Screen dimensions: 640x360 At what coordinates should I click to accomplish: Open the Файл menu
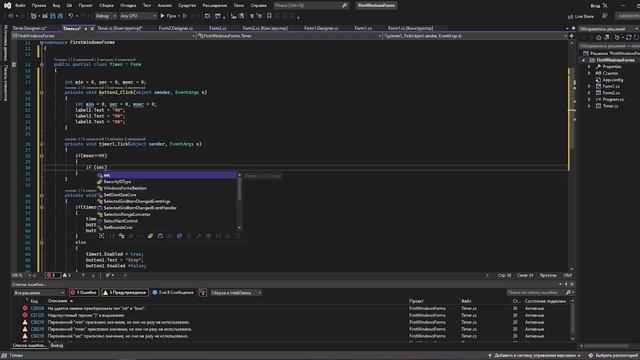click(x=20, y=5)
